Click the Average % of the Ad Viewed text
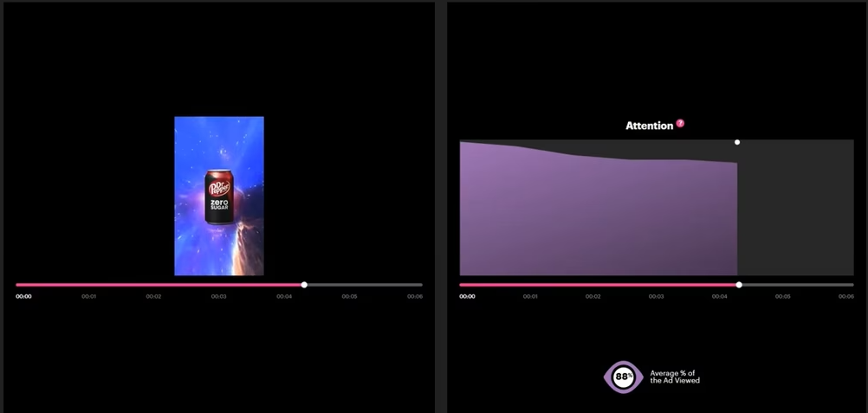This screenshot has height=413, width=868. click(x=675, y=377)
